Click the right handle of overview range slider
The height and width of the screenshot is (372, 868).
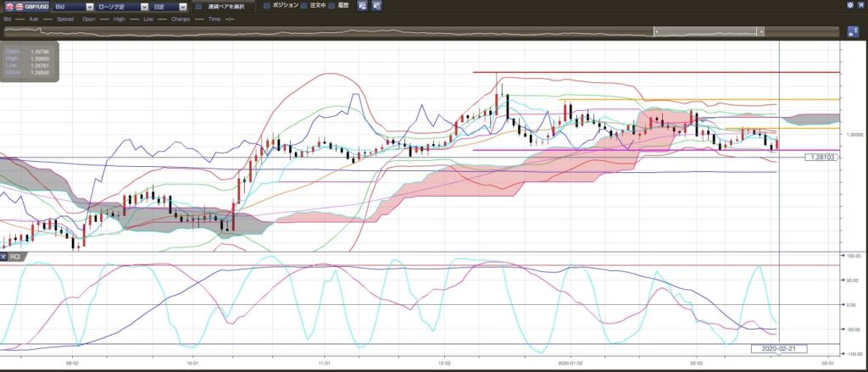762,31
